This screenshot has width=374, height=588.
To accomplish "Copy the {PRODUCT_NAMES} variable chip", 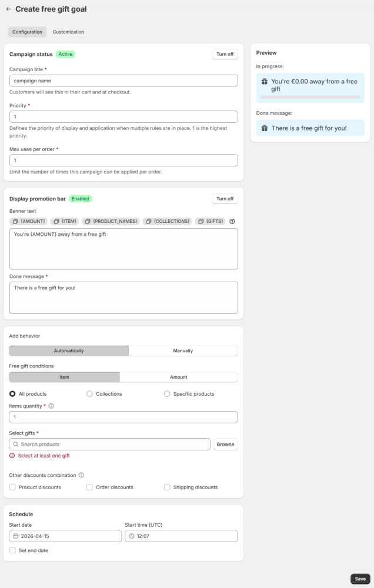I will pos(111,221).
